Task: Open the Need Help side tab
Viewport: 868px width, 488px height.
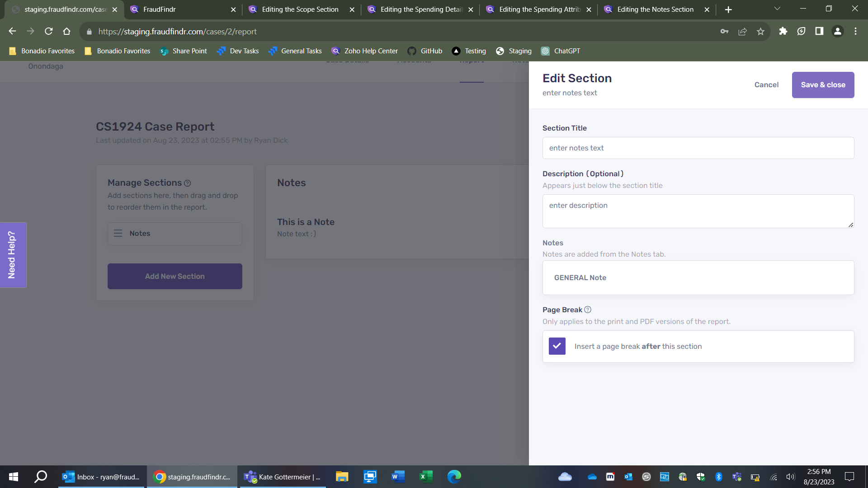Action: [13, 255]
